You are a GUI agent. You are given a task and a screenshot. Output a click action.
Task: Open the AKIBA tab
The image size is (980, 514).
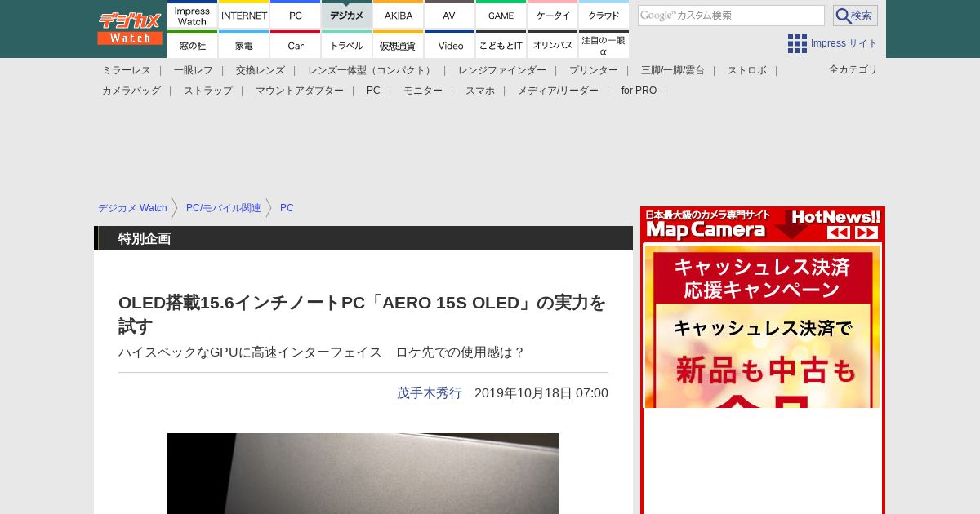[399, 15]
